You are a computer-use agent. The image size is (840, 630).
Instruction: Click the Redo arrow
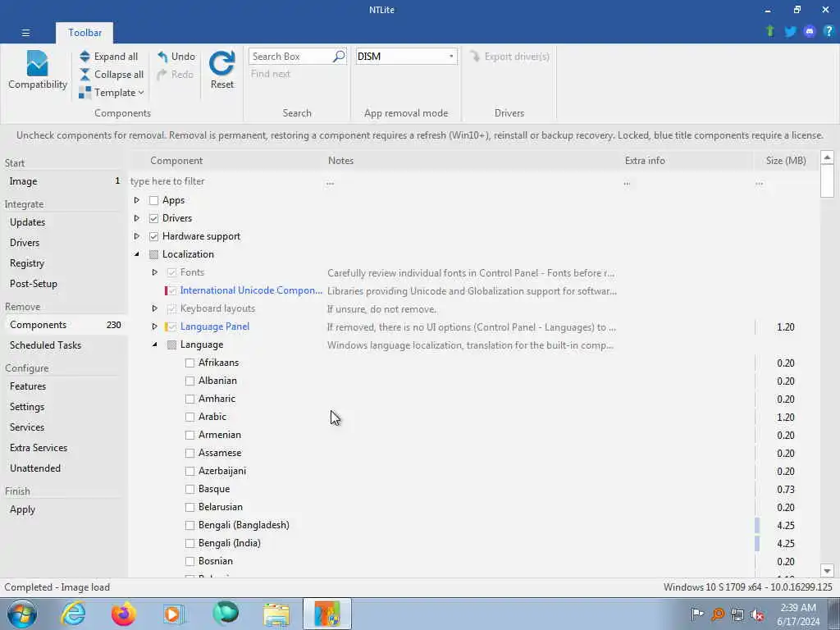pyautogui.click(x=162, y=75)
